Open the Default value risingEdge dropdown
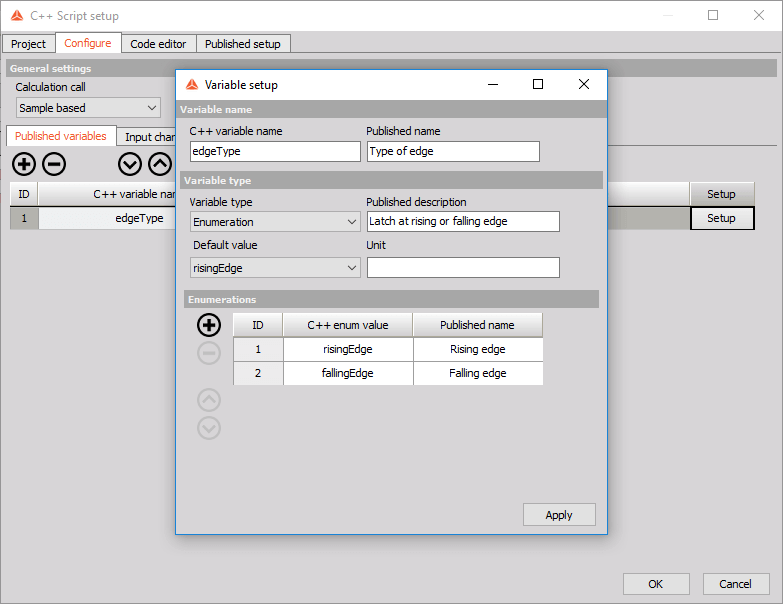The width and height of the screenshot is (783, 604). tap(275, 268)
